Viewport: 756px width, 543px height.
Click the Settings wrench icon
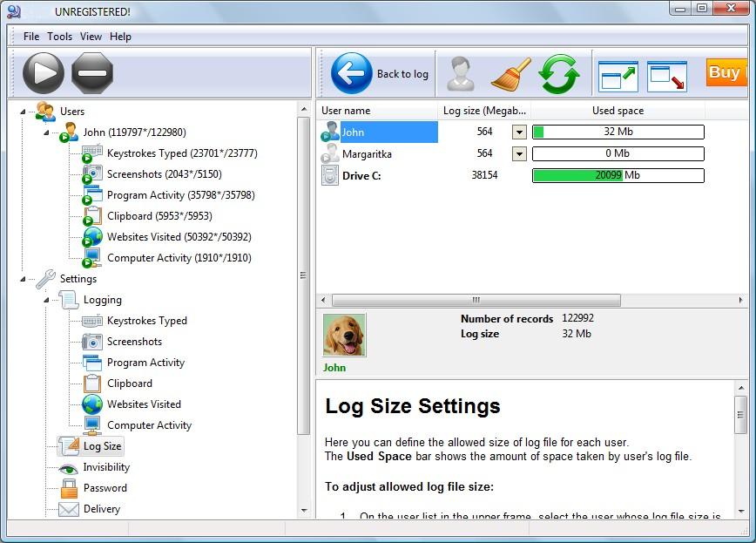pyautogui.click(x=46, y=279)
